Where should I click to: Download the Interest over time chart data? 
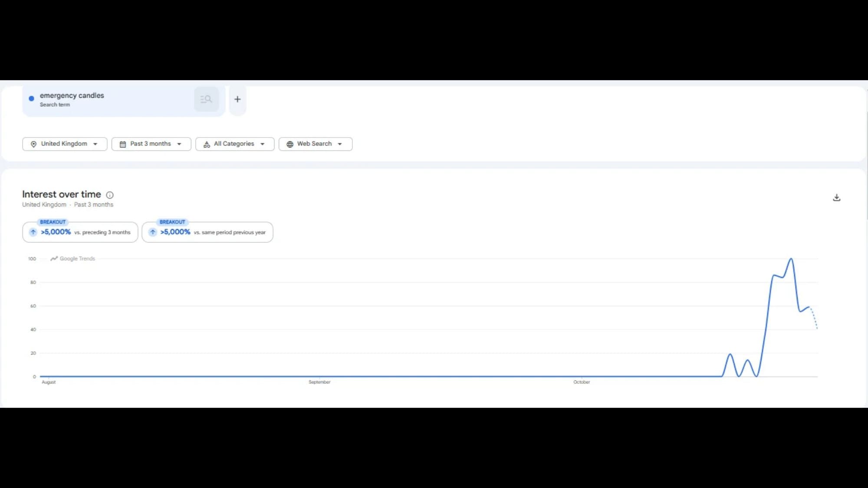point(837,198)
